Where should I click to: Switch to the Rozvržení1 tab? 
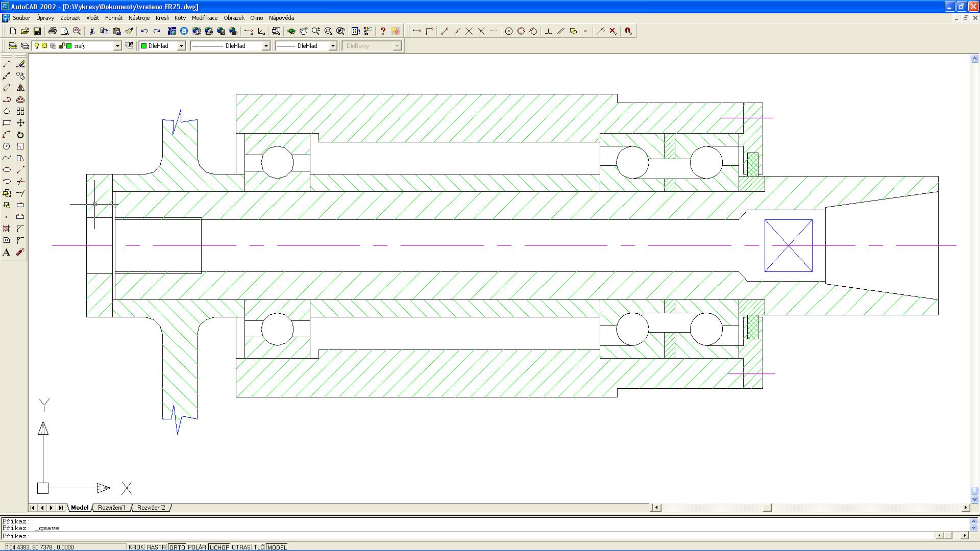coord(111,508)
